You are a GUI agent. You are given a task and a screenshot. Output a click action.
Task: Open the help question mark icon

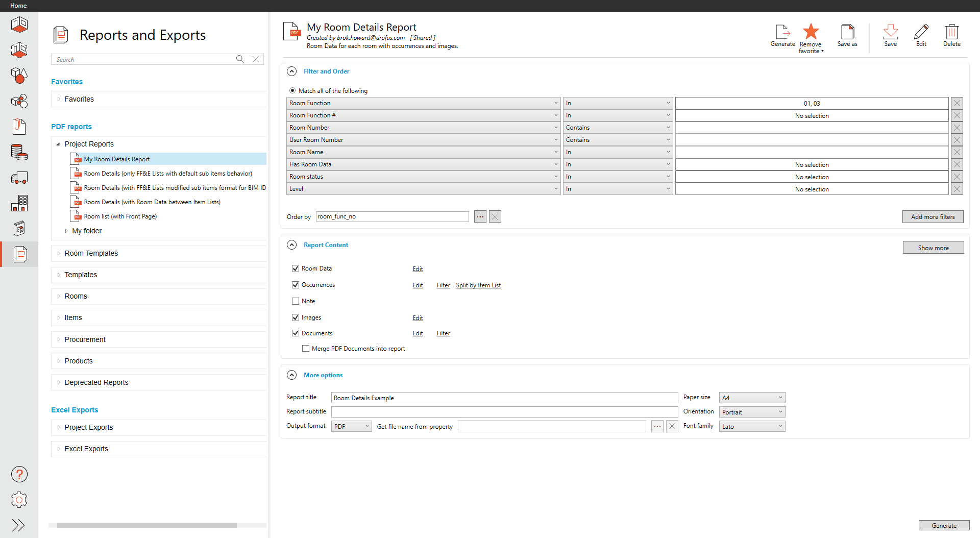tap(19, 474)
